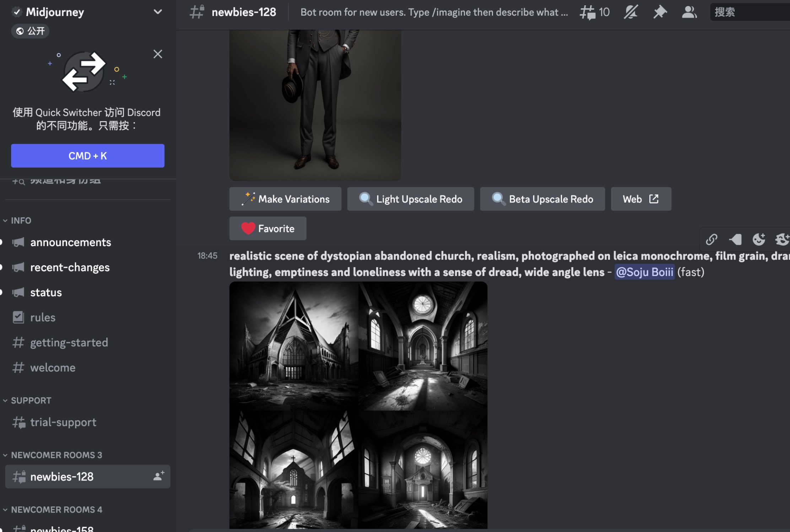This screenshot has height=532, width=790.
Task: Toggle the member list icon
Action: [x=689, y=12]
